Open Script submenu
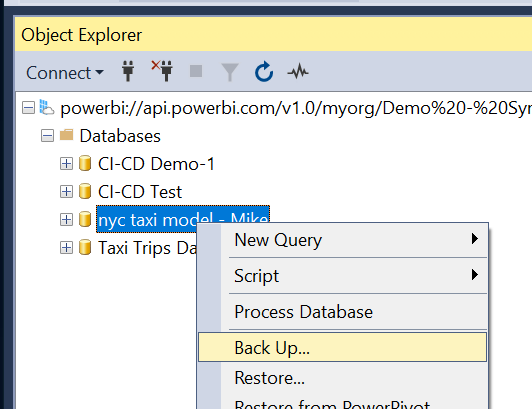532x409 pixels. (343, 276)
